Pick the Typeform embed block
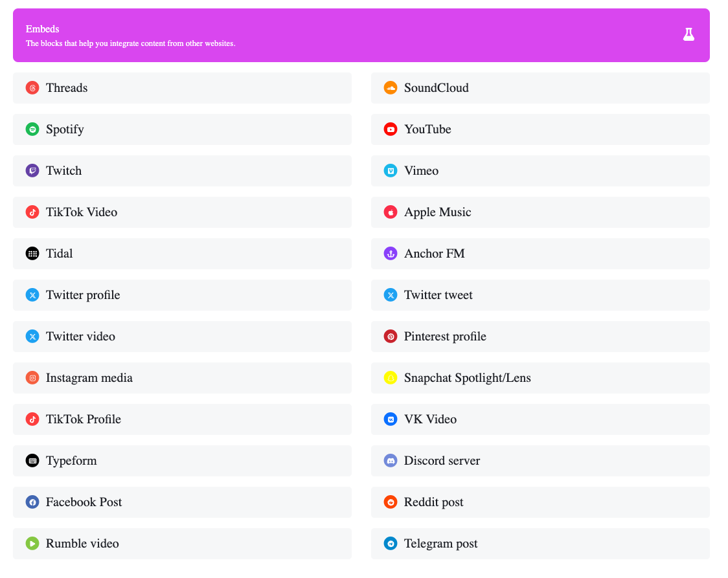Screen dimensions: 728x578 [182, 461]
